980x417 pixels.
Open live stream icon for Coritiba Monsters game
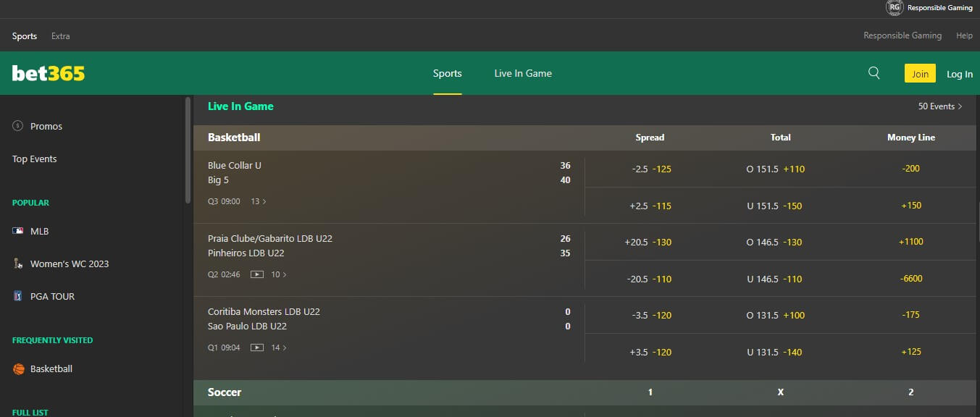[256, 347]
